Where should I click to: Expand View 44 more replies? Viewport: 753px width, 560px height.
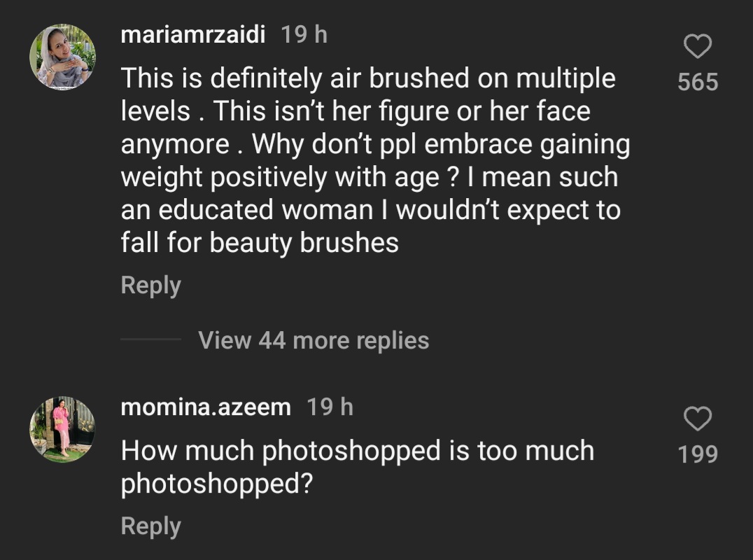pos(314,340)
